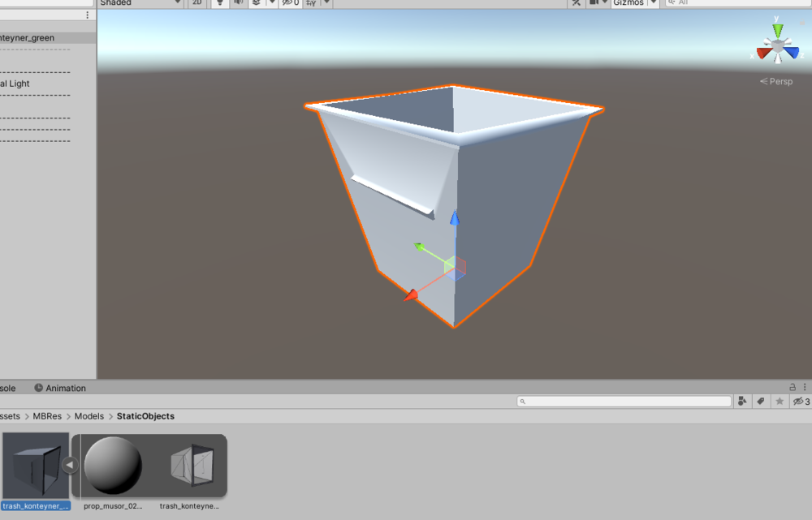Click the move gizmo center plane handle

click(x=455, y=268)
